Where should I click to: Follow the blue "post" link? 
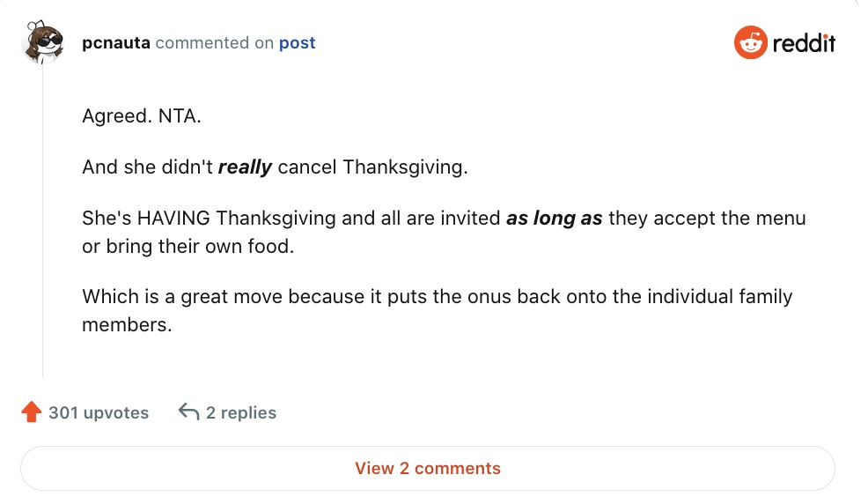[297, 43]
